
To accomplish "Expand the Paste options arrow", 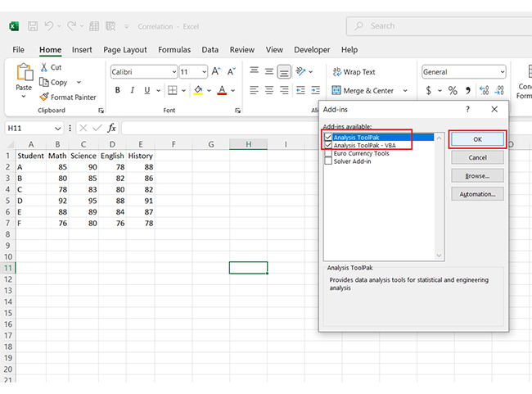I will pos(24,97).
